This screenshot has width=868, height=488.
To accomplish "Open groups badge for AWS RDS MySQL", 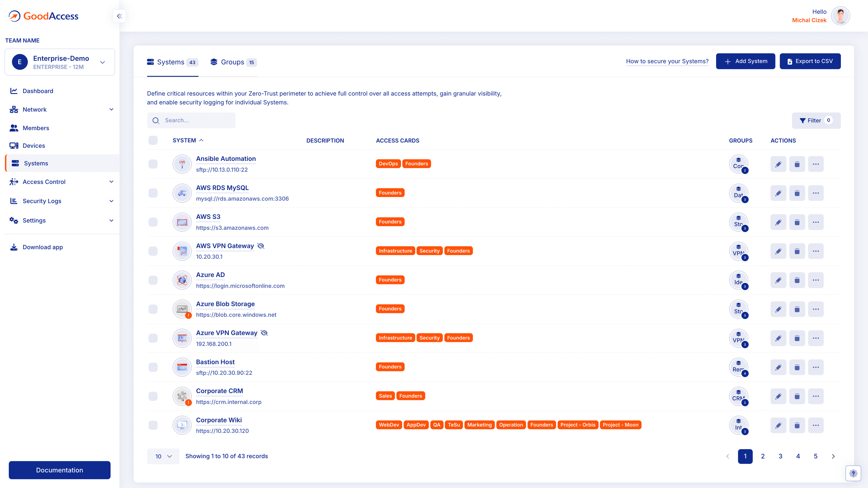I will [x=739, y=193].
